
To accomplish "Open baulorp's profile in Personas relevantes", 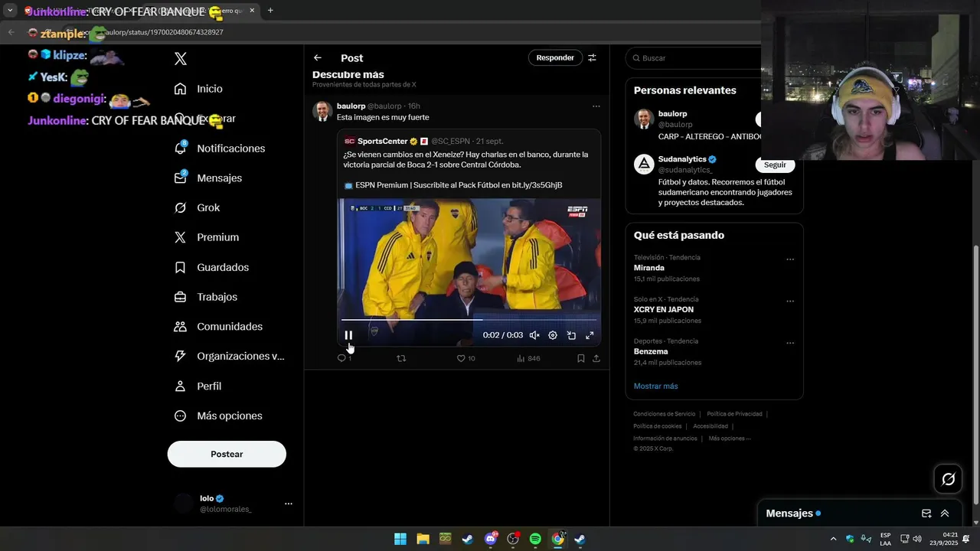I will [x=672, y=114].
